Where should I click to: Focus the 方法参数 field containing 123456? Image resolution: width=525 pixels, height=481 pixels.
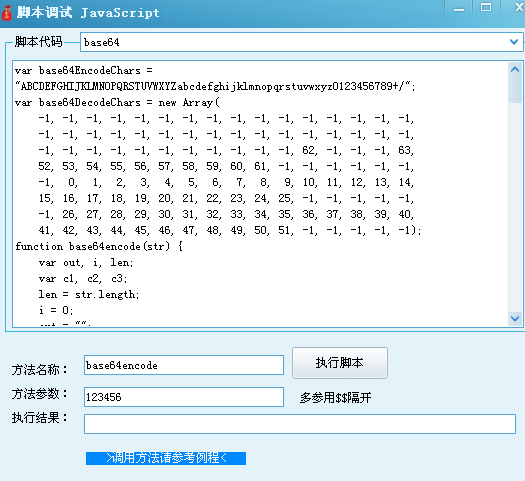tap(184, 397)
